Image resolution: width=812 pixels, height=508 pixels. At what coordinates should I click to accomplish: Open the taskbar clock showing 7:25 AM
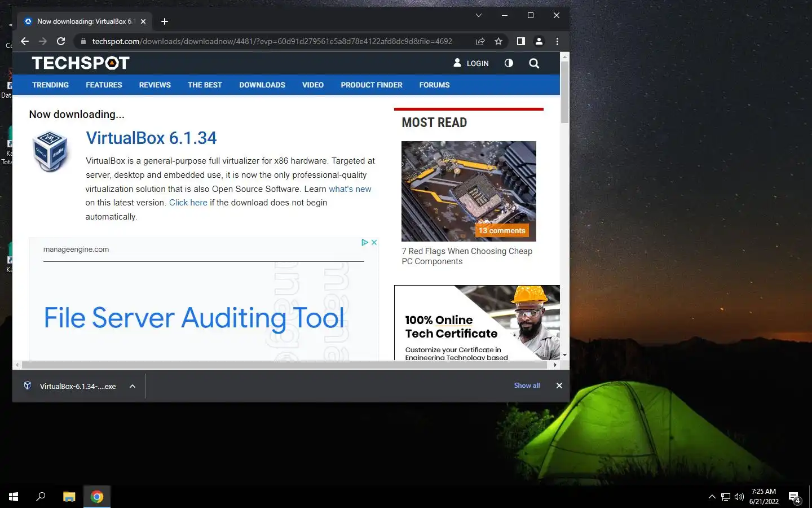point(764,497)
